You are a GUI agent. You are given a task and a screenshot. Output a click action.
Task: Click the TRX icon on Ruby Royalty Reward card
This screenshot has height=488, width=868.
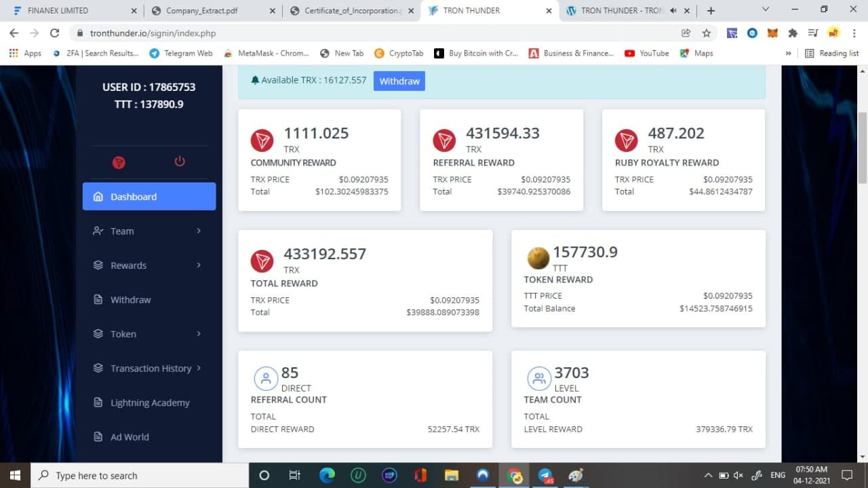pos(627,140)
